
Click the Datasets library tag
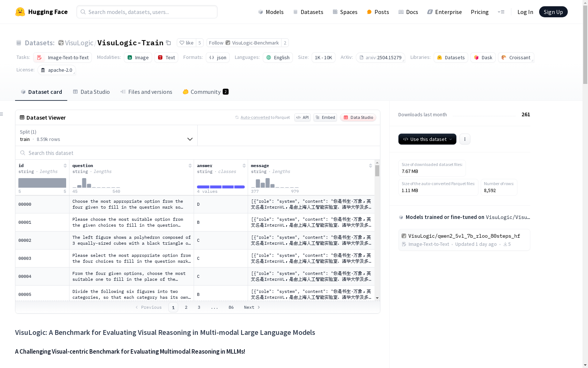tap(451, 57)
